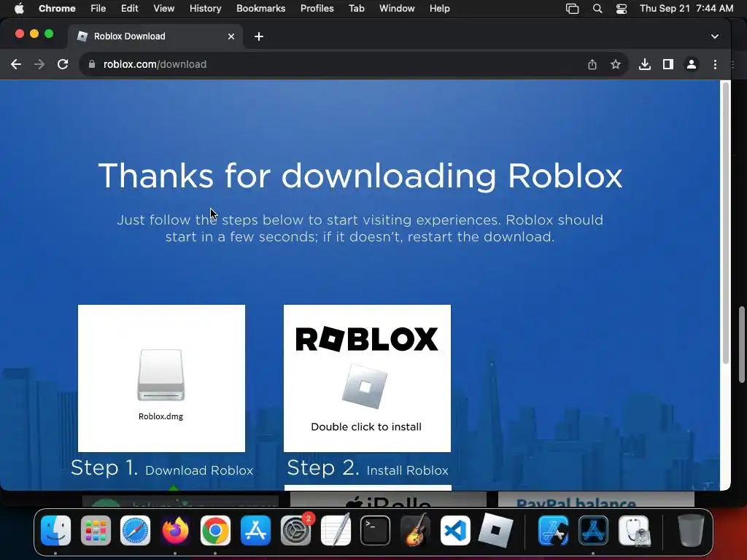The width and height of the screenshot is (747, 560).
Task: Click the Stage Manager menu bar icon
Action: (x=572, y=9)
